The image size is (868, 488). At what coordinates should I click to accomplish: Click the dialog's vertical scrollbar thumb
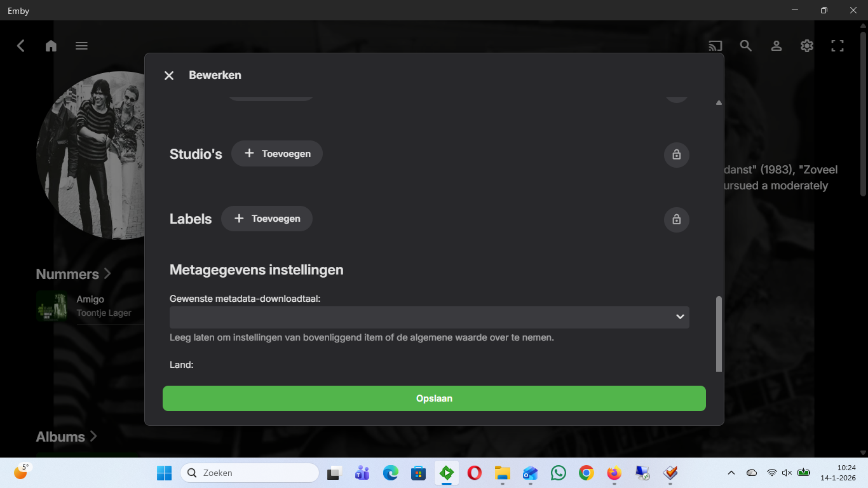(719, 334)
